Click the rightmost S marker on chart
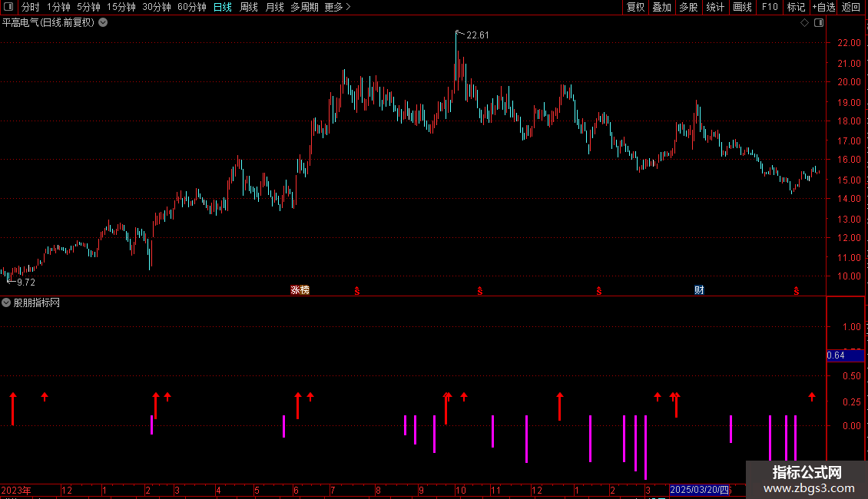 (x=797, y=291)
